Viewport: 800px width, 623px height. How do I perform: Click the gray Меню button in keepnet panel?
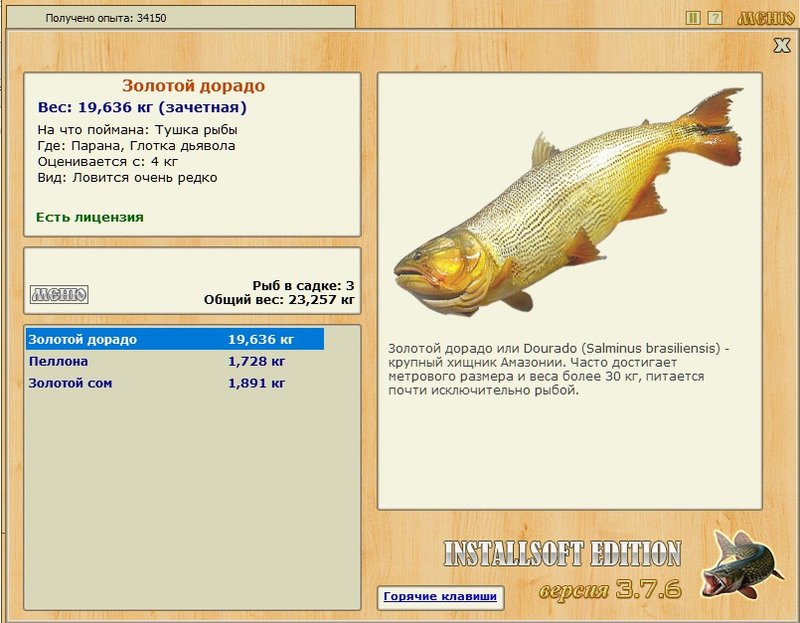(x=59, y=294)
